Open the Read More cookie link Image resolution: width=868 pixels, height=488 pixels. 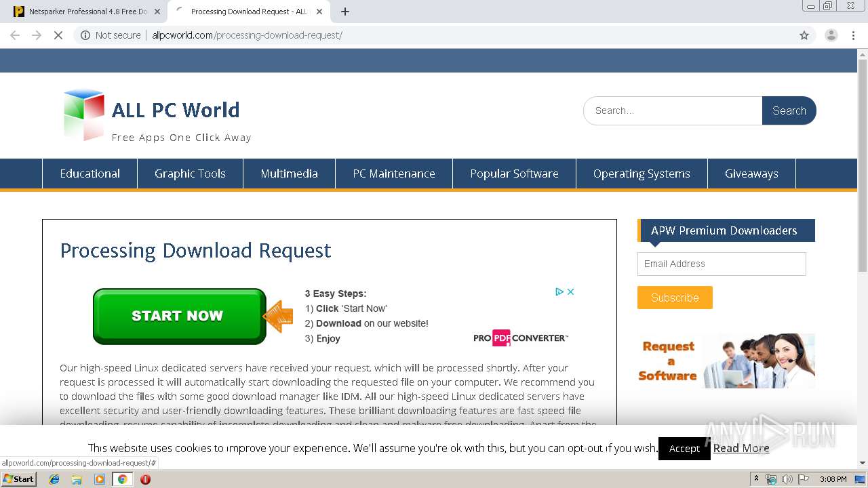(x=741, y=448)
